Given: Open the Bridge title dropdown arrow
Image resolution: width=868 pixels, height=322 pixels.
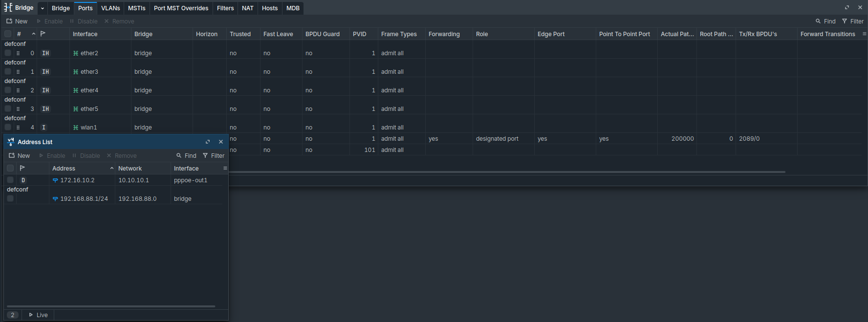Looking at the screenshot, I should point(43,8).
